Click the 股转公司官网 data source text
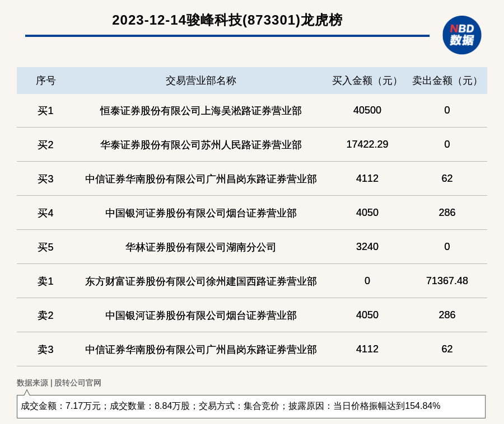Viewport: 504px width, 424px height. point(78,383)
